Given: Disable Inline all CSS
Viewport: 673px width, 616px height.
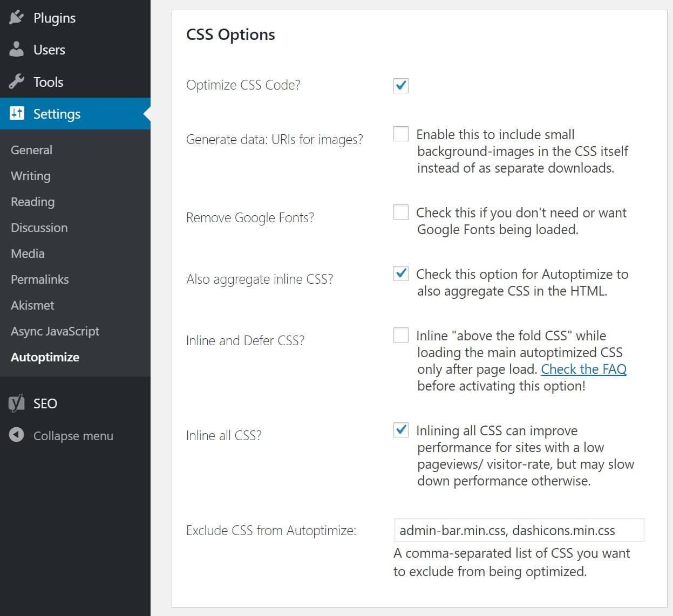Looking at the screenshot, I should click(400, 430).
